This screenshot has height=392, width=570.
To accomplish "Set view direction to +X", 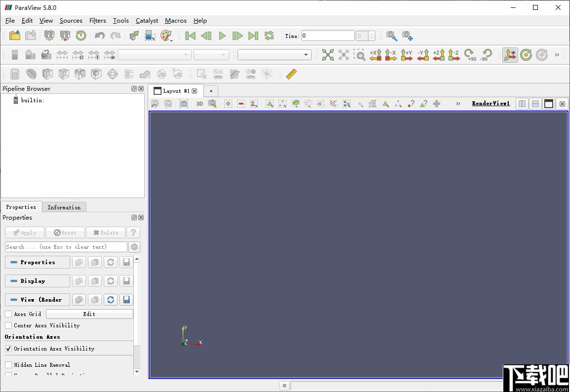I will [375, 55].
